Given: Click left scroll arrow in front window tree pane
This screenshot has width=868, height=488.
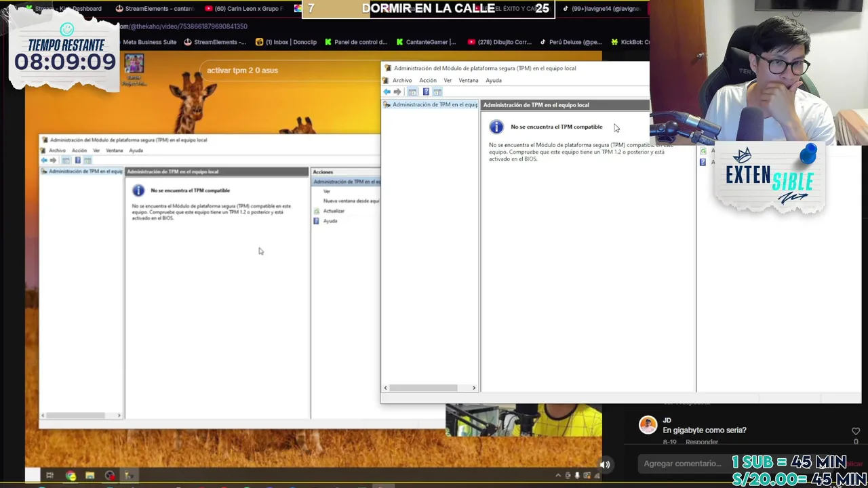Looking at the screenshot, I should [x=385, y=388].
